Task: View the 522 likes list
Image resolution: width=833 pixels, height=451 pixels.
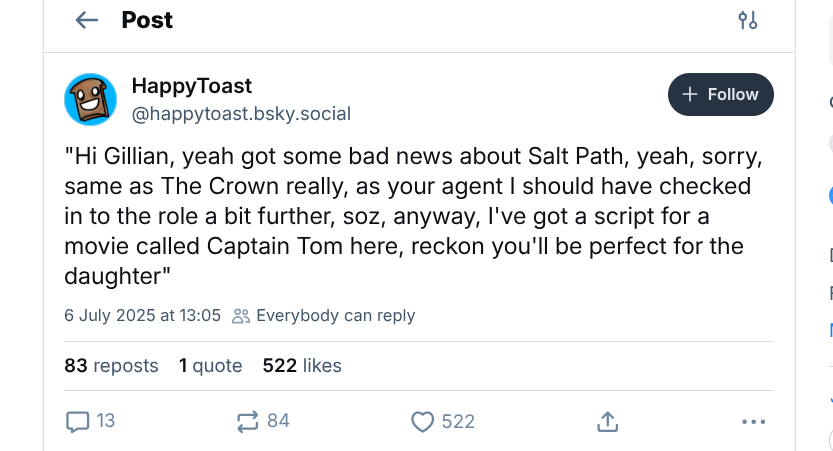Action: tap(301, 366)
